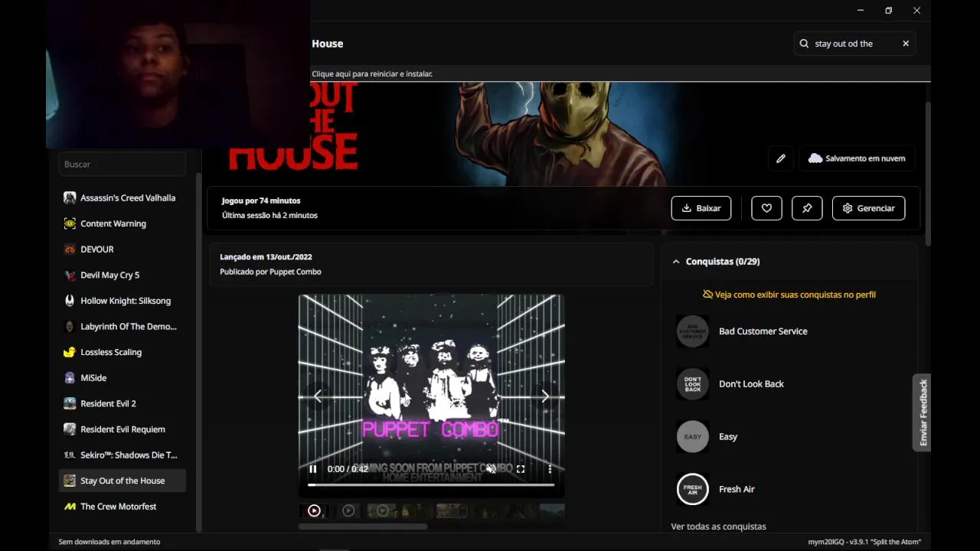Focus the library Buscar filter field
Image resolution: width=980 pixels, height=551 pixels.
[x=122, y=164]
